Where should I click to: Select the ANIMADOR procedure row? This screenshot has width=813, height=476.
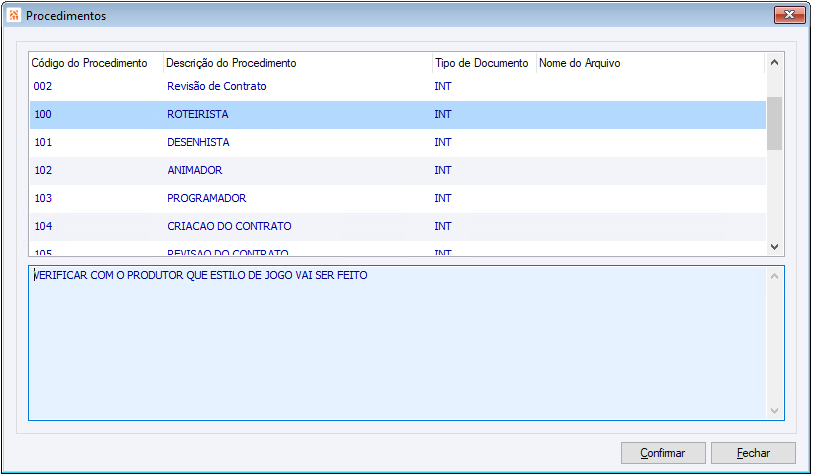pyautogui.click(x=398, y=171)
